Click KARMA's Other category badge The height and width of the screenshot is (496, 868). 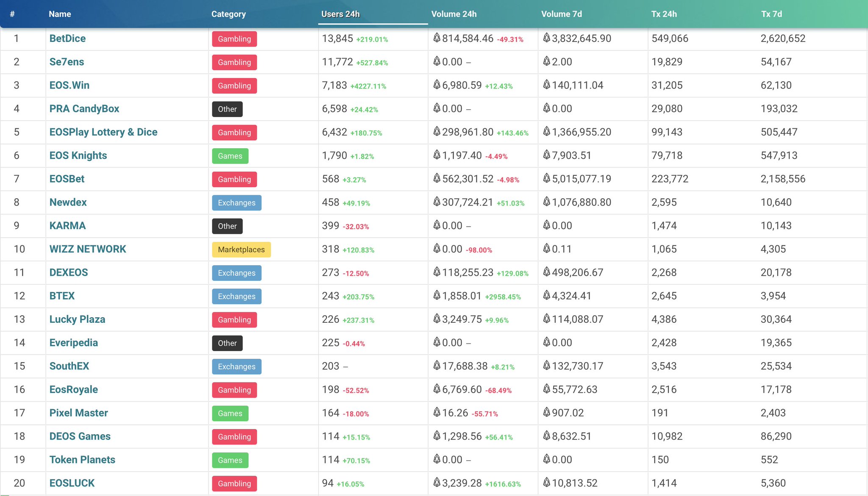point(228,226)
